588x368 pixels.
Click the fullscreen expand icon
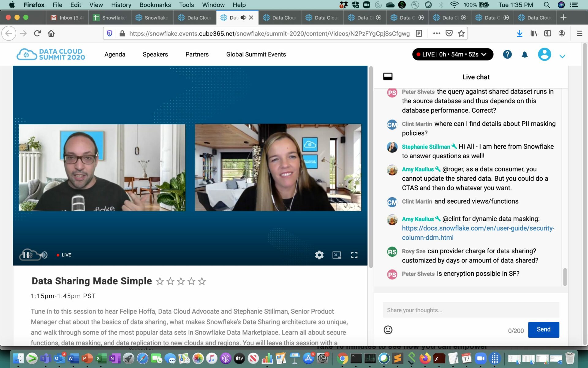point(354,255)
